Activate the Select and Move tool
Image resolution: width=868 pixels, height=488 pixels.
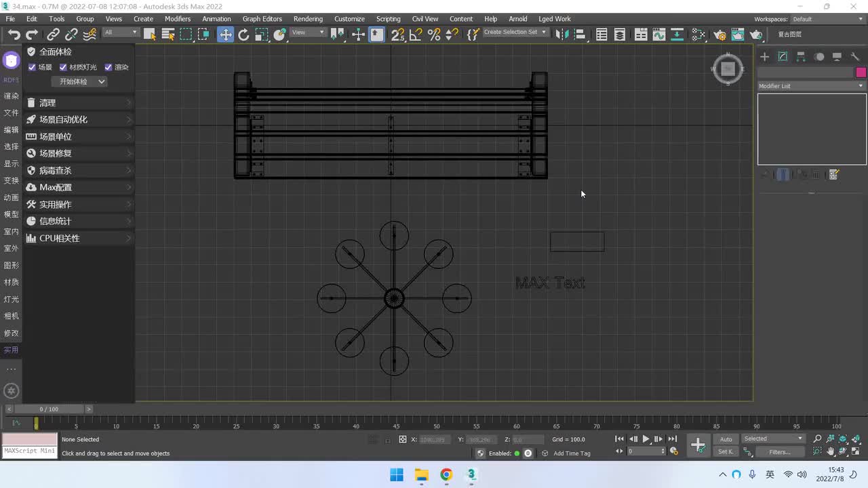pyautogui.click(x=225, y=35)
